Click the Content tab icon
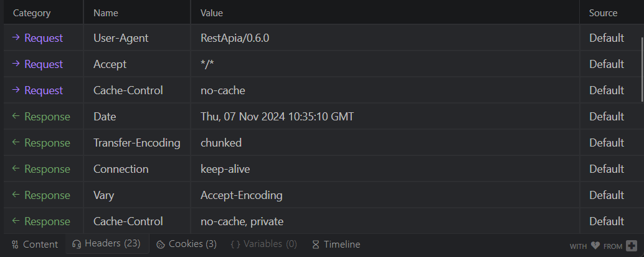 click(15, 245)
